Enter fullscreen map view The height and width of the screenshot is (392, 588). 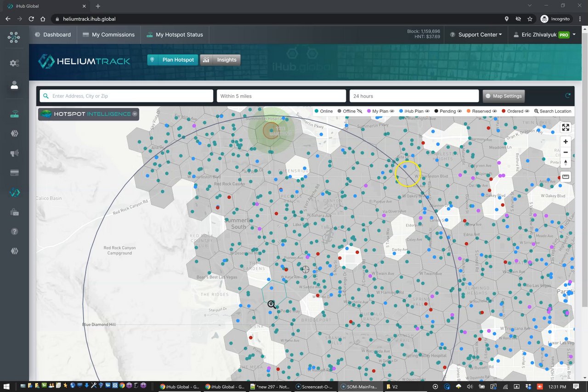click(565, 127)
